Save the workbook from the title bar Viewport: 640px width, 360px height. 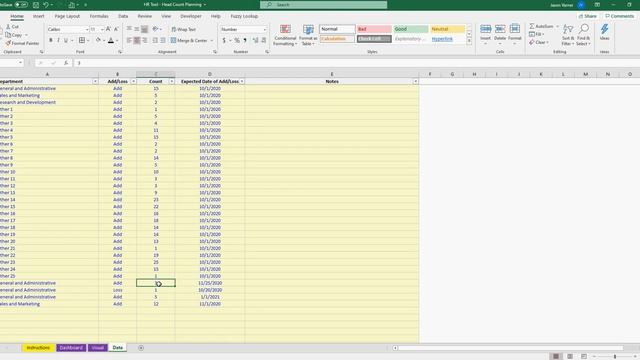tap(36, 5)
